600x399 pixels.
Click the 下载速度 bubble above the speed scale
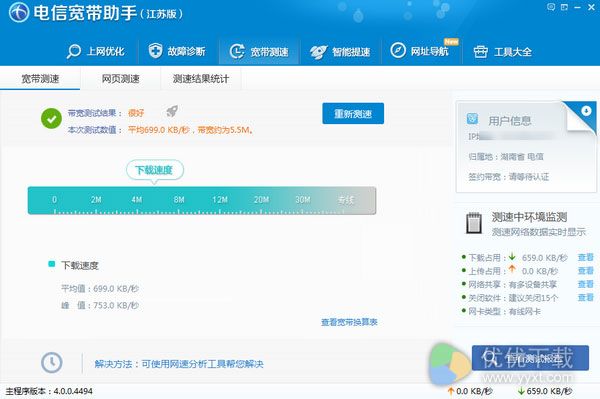pyautogui.click(x=155, y=170)
